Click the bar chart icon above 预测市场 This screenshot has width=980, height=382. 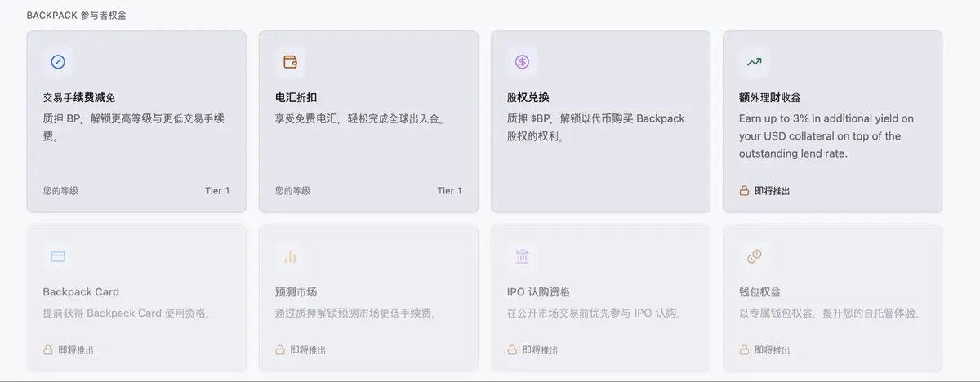pyautogui.click(x=290, y=256)
